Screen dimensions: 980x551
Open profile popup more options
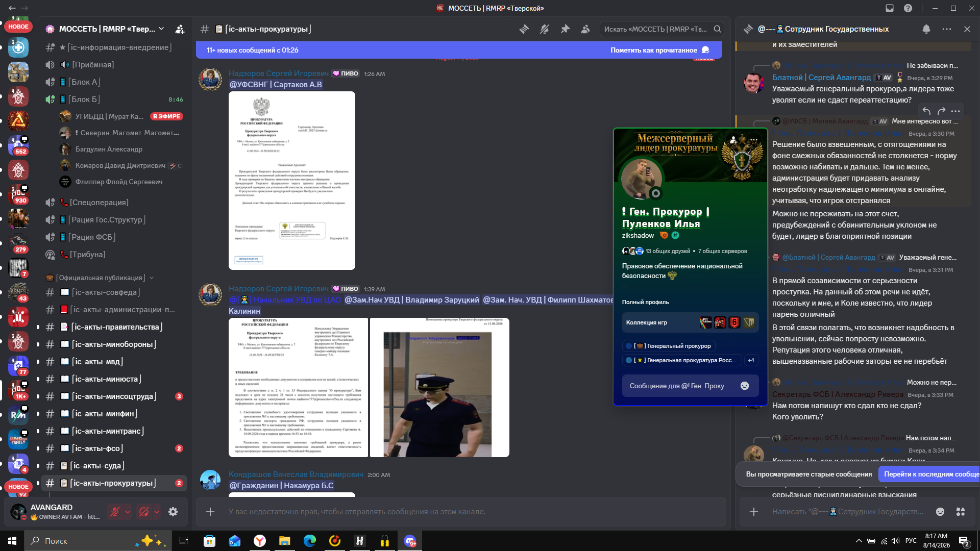click(x=754, y=140)
